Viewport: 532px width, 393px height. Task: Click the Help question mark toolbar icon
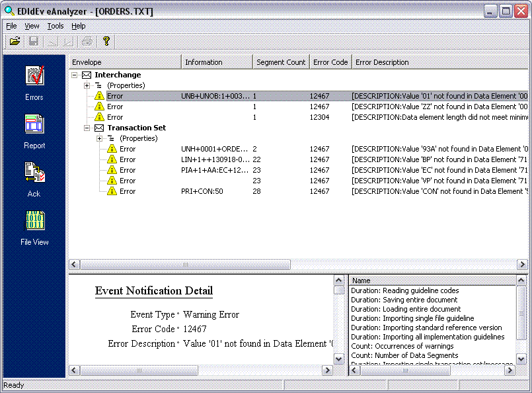click(x=106, y=42)
